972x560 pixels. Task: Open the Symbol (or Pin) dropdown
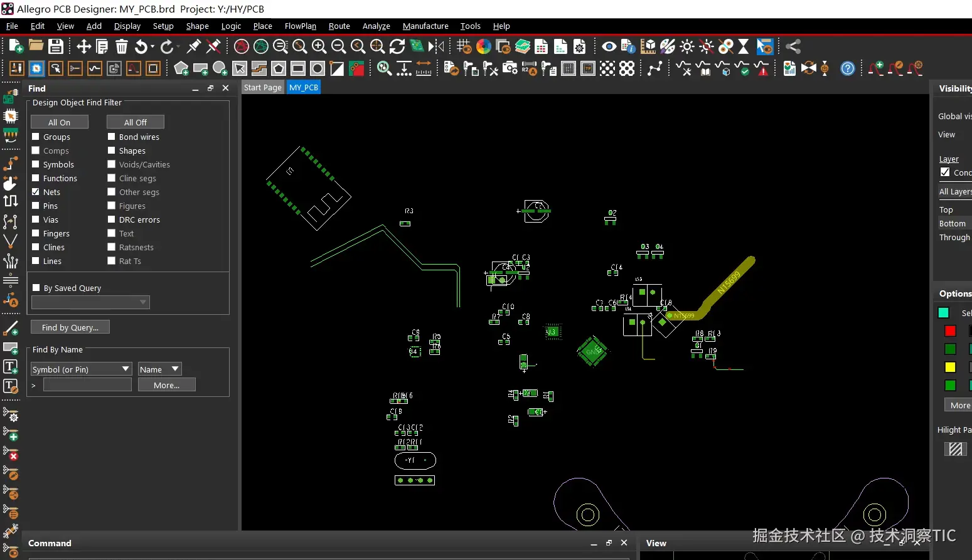point(81,369)
